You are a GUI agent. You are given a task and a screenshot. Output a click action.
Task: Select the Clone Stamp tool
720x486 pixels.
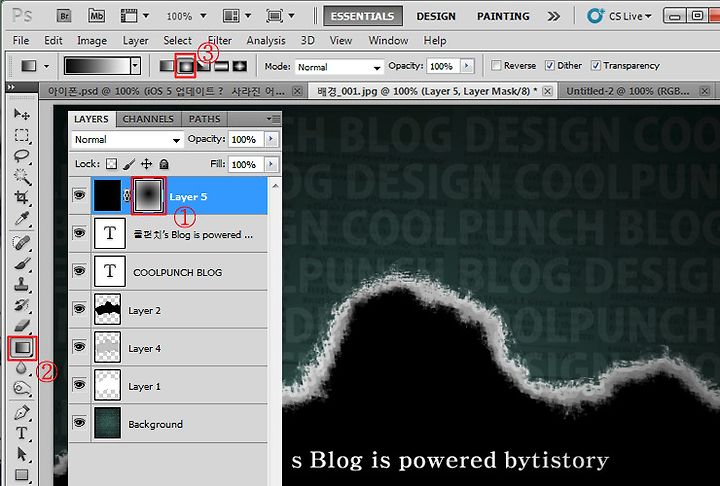pyautogui.click(x=22, y=284)
